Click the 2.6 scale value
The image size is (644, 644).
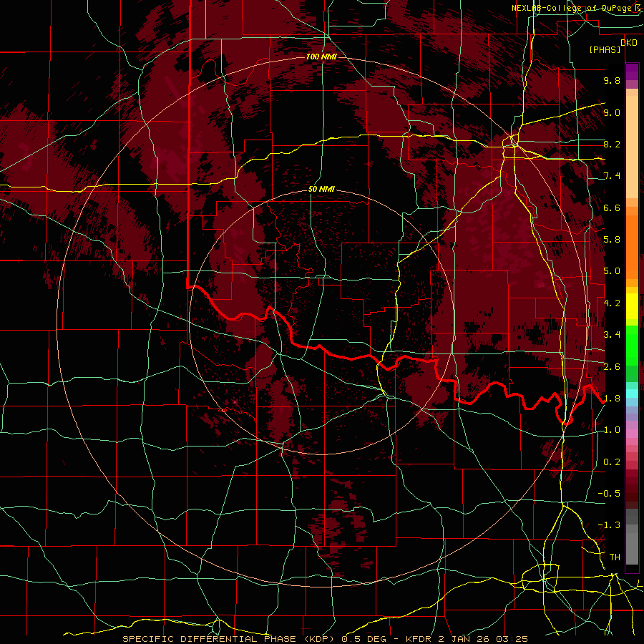[x=612, y=367]
